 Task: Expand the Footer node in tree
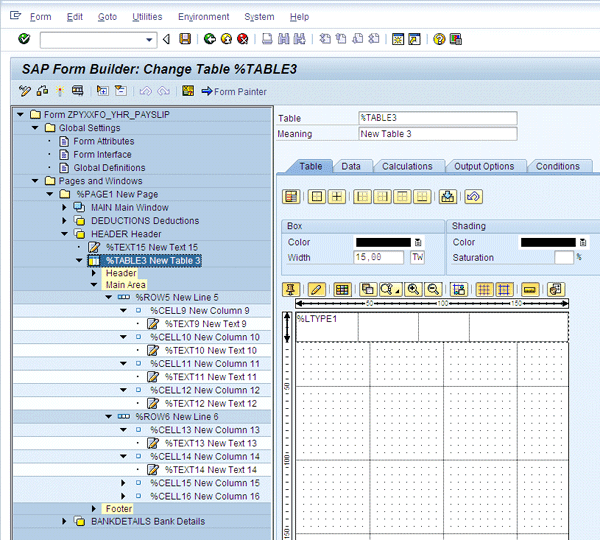(95, 509)
